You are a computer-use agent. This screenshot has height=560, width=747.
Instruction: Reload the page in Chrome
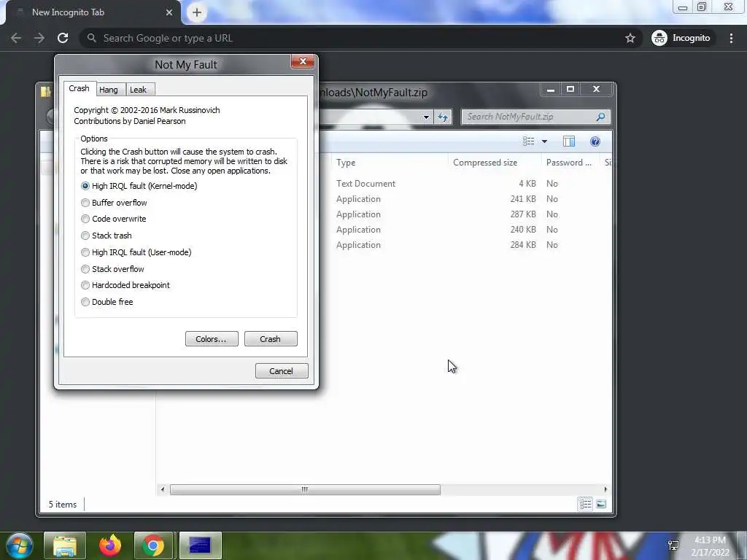pos(63,38)
